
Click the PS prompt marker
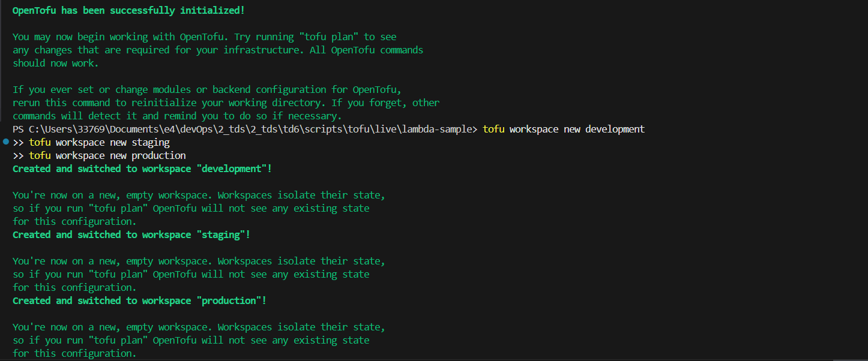point(18,130)
